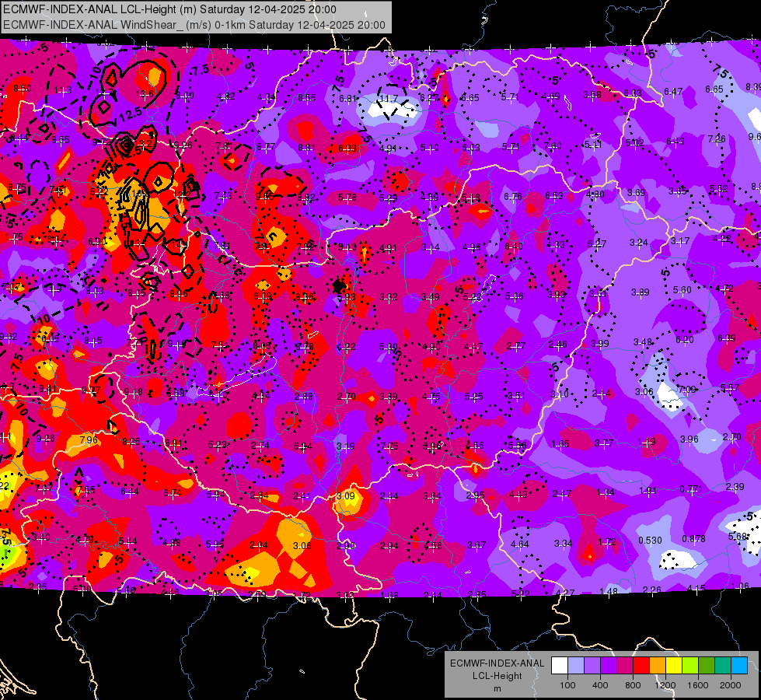Click the shear value 6.76
The height and width of the screenshot is (700, 761).
pyautogui.click(x=513, y=196)
